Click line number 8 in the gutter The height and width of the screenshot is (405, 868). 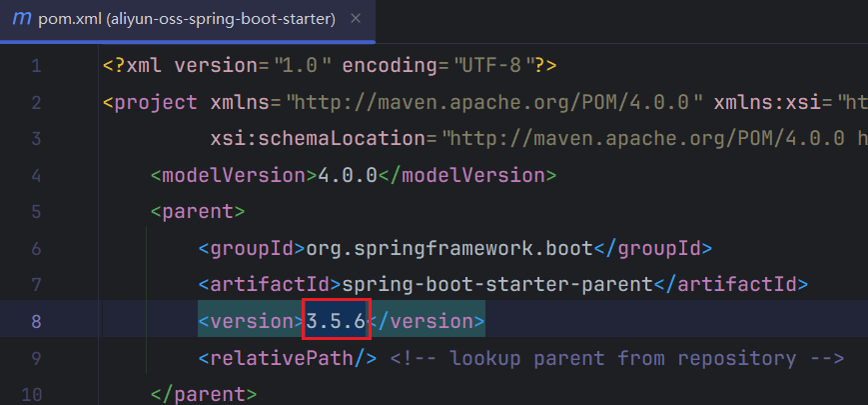(x=36, y=321)
